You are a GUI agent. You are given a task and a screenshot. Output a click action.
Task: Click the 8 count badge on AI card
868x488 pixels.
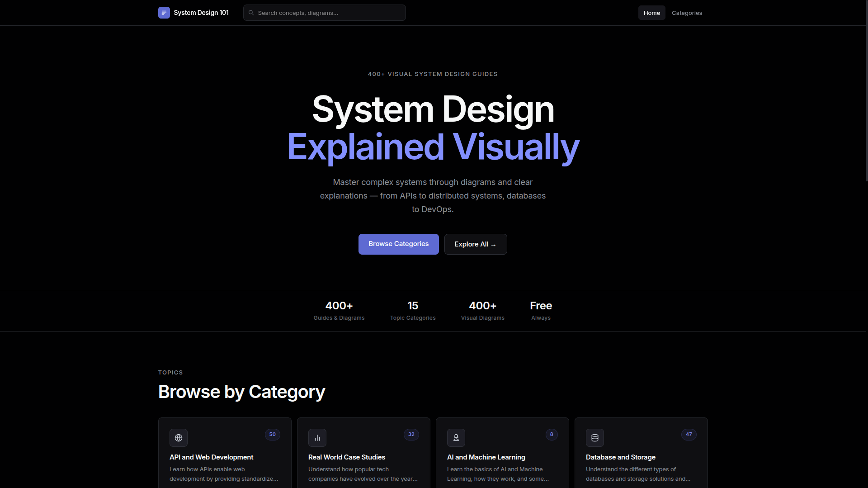(552, 434)
